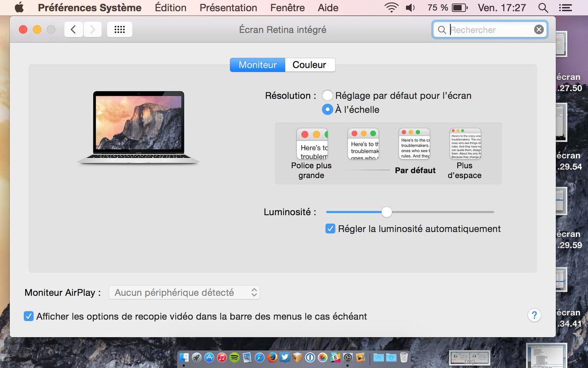Expand the Moniteur AirPlay dropdown
The image size is (588, 368).
point(184,292)
